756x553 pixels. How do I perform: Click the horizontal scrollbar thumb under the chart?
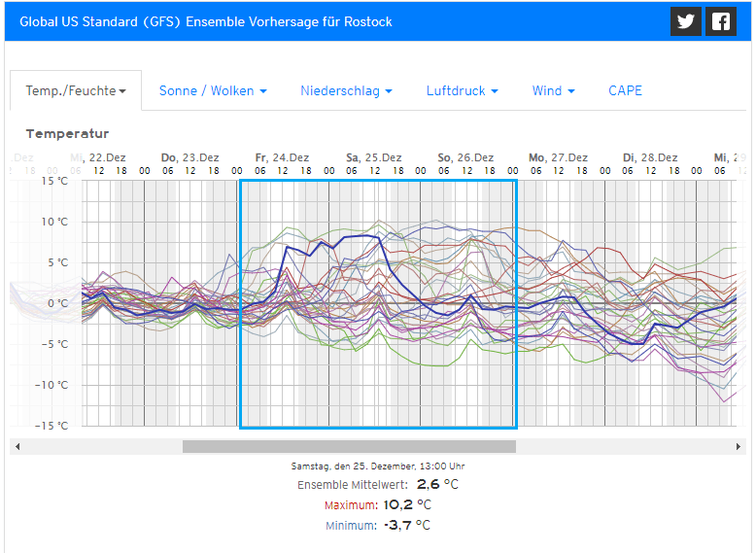349,447
